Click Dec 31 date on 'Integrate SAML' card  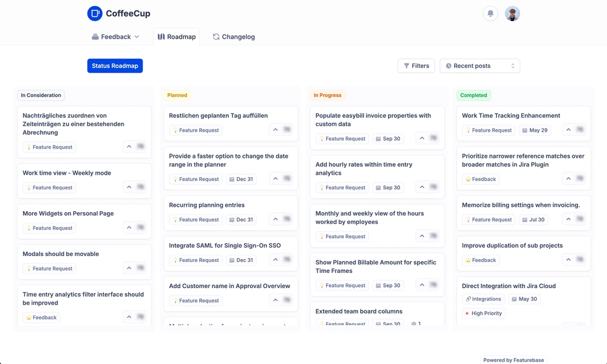[x=241, y=260]
